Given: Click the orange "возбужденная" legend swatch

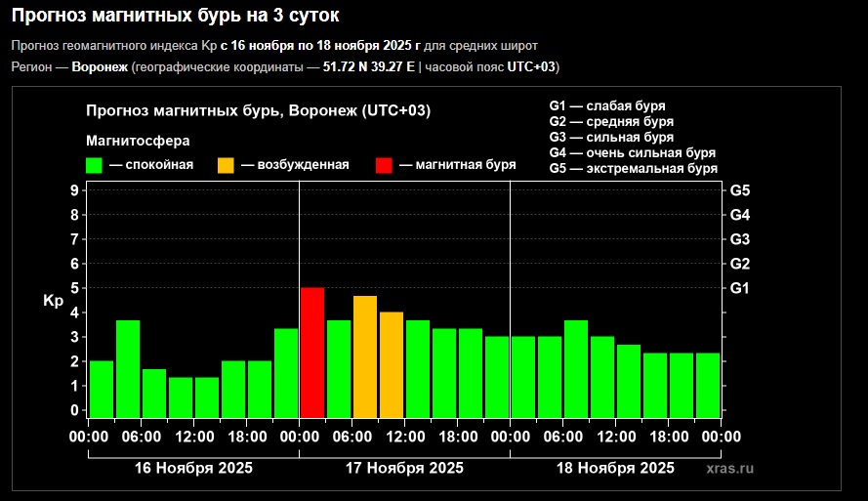Looking at the screenshot, I should click(226, 165).
